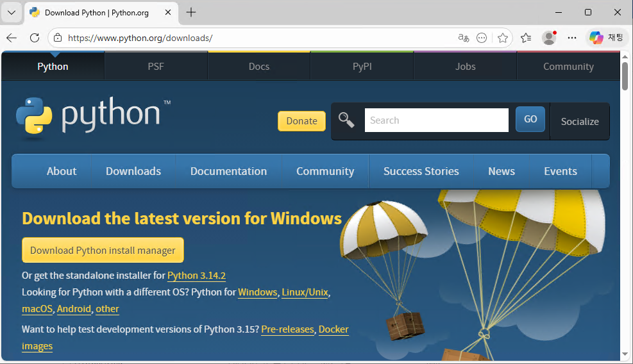Click the translate page icon in address bar
Image resolution: width=633 pixels, height=364 pixels.
pos(463,38)
